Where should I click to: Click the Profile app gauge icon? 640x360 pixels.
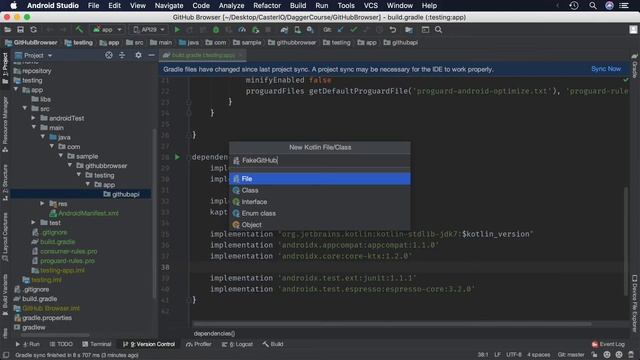point(242,30)
